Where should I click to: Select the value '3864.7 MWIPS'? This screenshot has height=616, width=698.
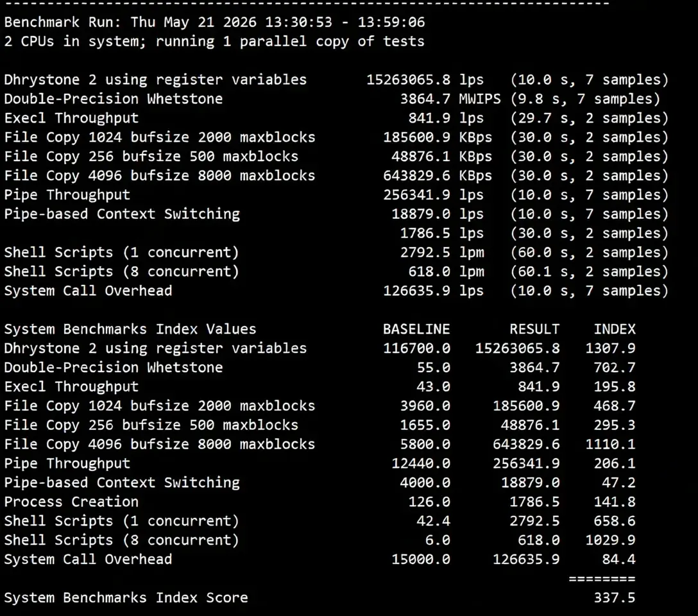click(x=450, y=98)
